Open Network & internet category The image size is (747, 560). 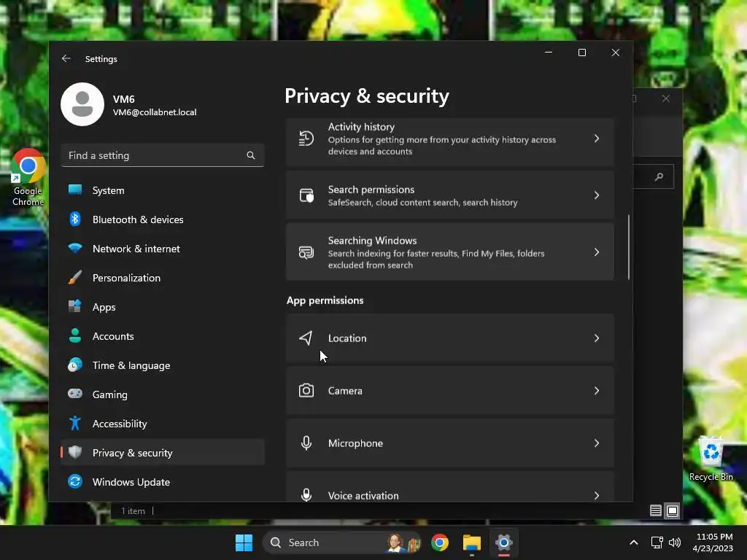[x=163, y=249]
